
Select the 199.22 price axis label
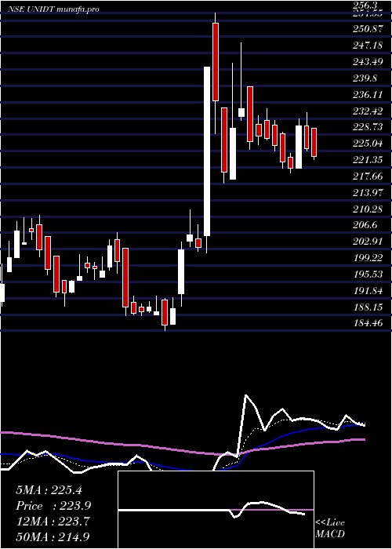(367, 258)
